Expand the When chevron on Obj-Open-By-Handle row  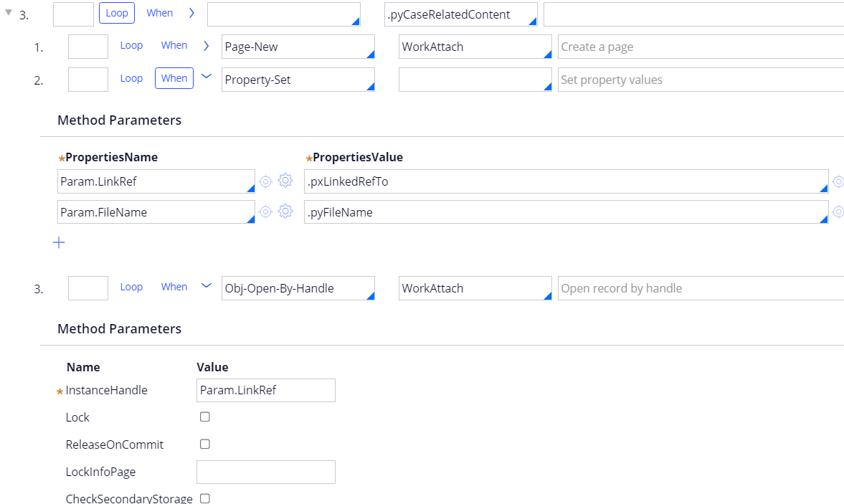tap(207, 286)
